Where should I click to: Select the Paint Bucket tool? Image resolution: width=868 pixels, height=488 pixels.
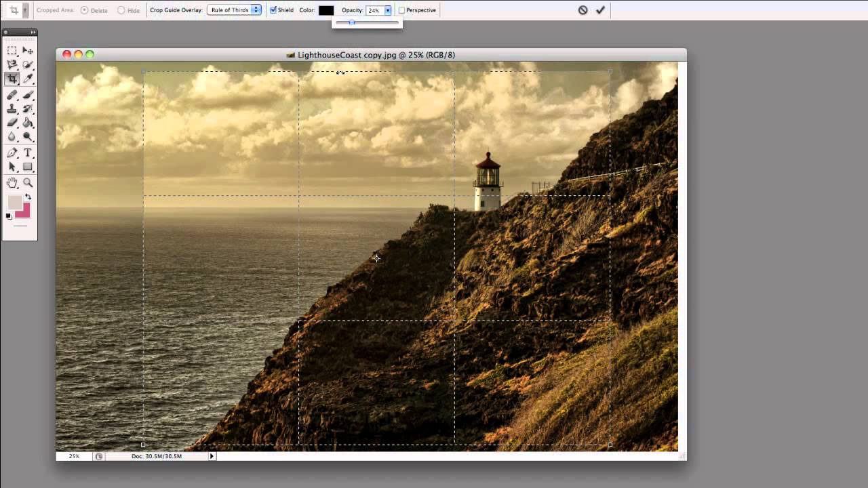28,123
